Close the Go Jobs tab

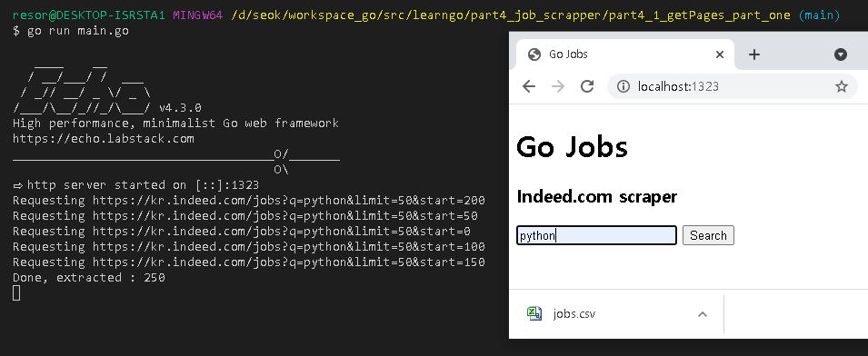click(720, 54)
